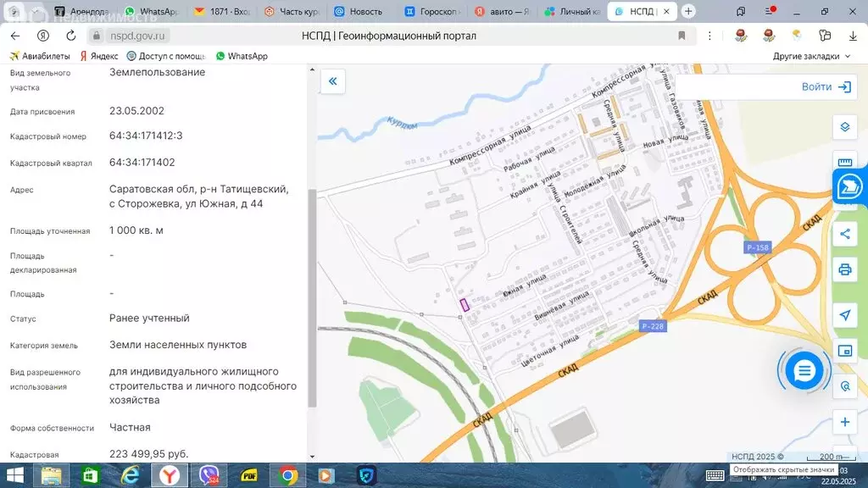Click the nspd.gov.ru address field
The width and height of the screenshot is (868, 488).
[x=137, y=36]
